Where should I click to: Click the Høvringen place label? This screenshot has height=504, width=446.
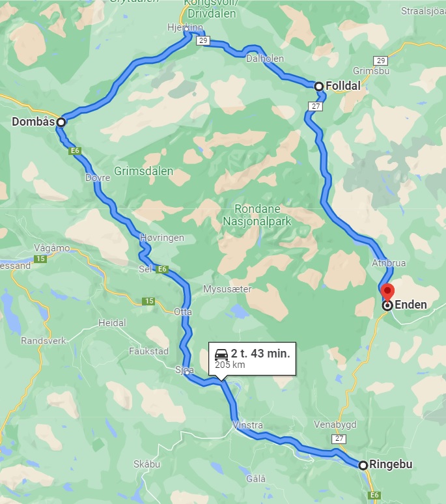pyautogui.click(x=162, y=238)
